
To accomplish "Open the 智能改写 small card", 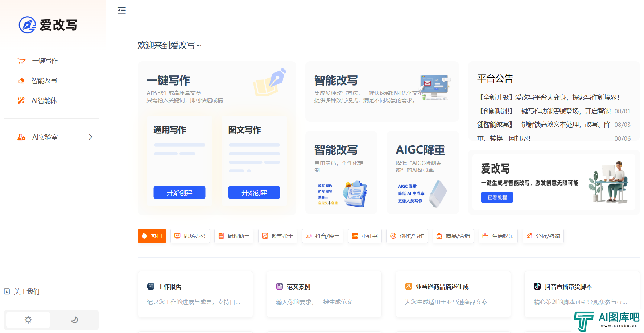I will coord(342,172).
